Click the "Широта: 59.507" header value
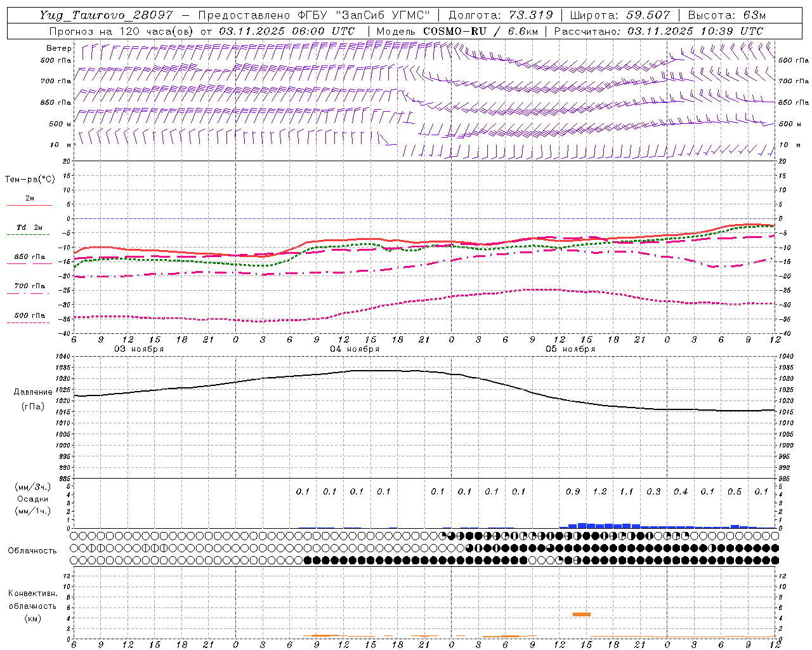This screenshot has width=812, height=650. pos(620,15)
